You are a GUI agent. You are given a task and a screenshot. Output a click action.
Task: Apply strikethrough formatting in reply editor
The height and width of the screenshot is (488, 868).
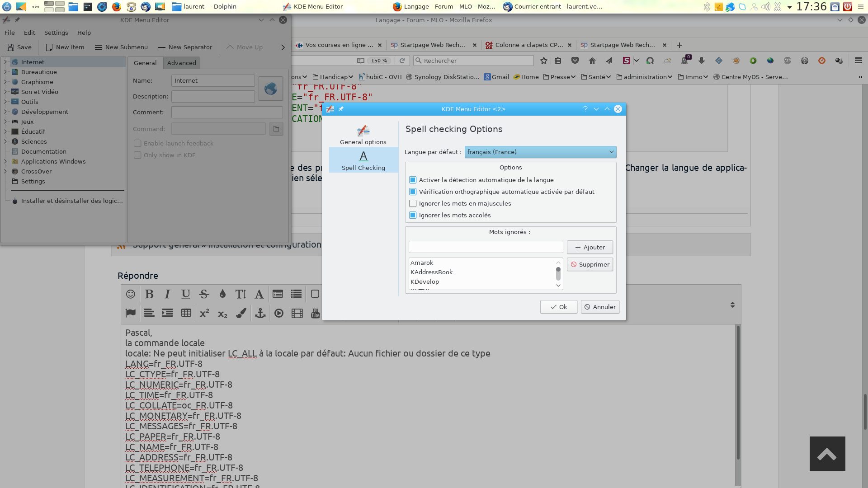pyautogui.click(x=204, y=294)
